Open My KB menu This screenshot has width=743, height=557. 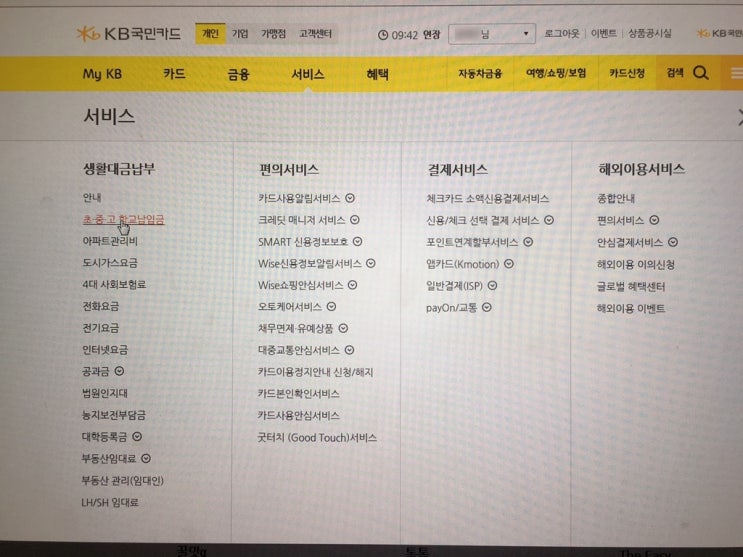[102, 74]
